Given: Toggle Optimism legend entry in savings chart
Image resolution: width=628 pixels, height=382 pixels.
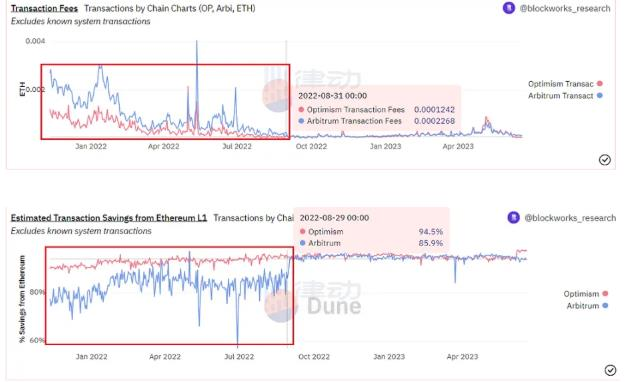Looking at the screenshot, I should 586,294.
